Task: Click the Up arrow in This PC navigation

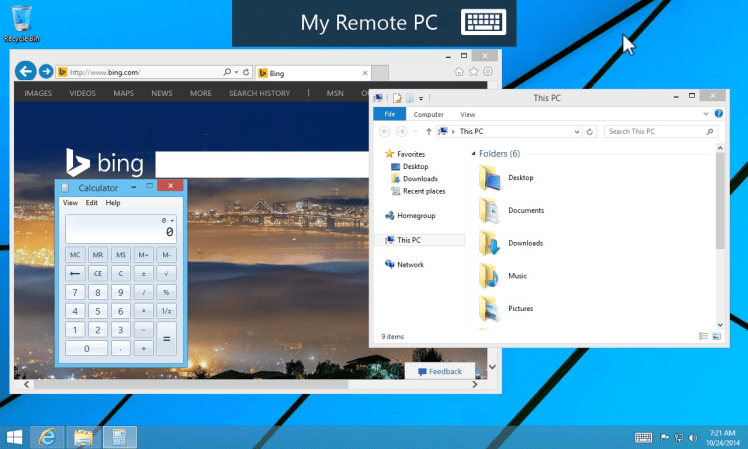Action: click(428, 131)
